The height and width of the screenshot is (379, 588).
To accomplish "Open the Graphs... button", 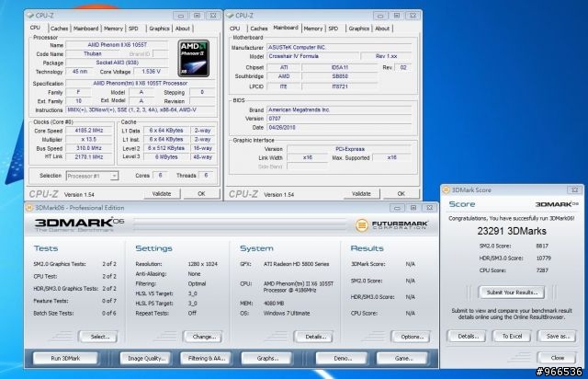I will (x=267, y=359).
